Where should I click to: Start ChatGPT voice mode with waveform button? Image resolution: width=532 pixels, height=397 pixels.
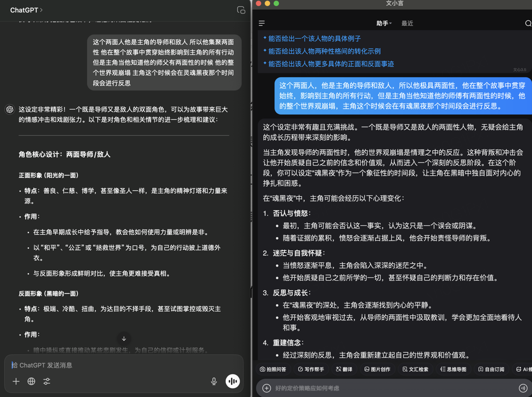click(x=232, y=381)
